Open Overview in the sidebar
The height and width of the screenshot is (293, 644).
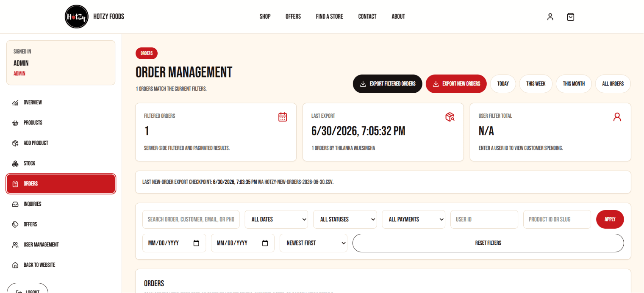click(x=61, y=102)
